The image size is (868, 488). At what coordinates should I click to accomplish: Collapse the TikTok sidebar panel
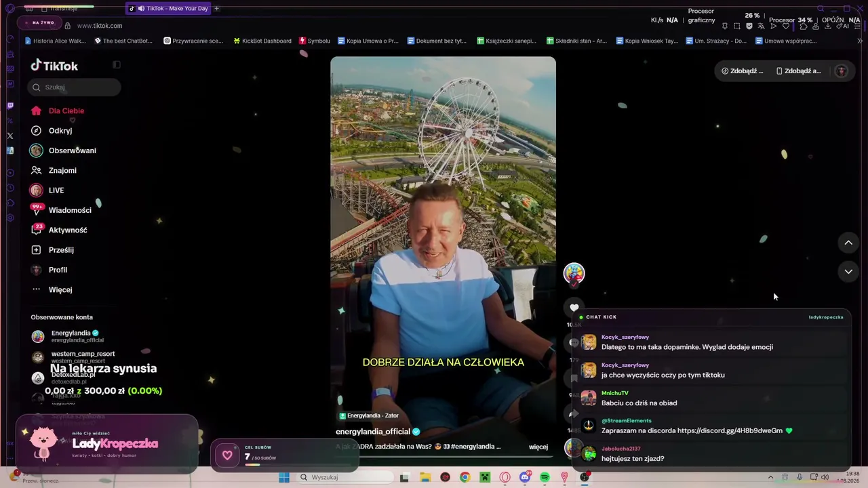point(117,65)
